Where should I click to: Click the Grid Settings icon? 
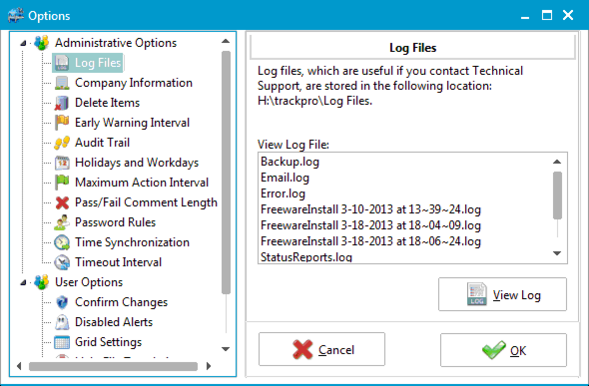pyautogui.click(x=62, y=342)
